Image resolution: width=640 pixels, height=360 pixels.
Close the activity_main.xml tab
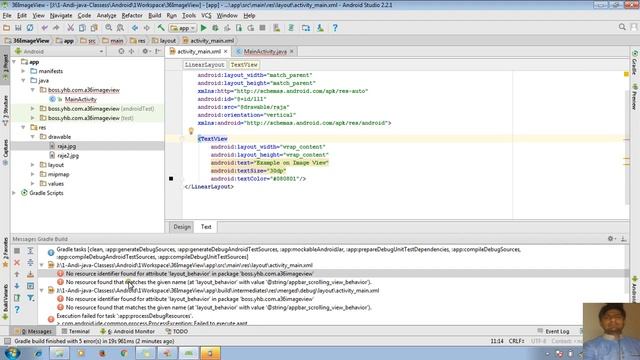click(225, 51)
